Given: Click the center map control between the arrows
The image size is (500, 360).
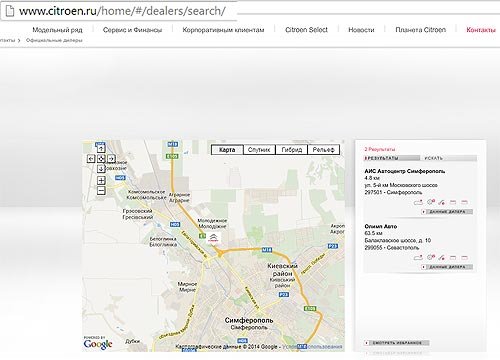Looking at the screenshot, I should (x=101, y=159).
